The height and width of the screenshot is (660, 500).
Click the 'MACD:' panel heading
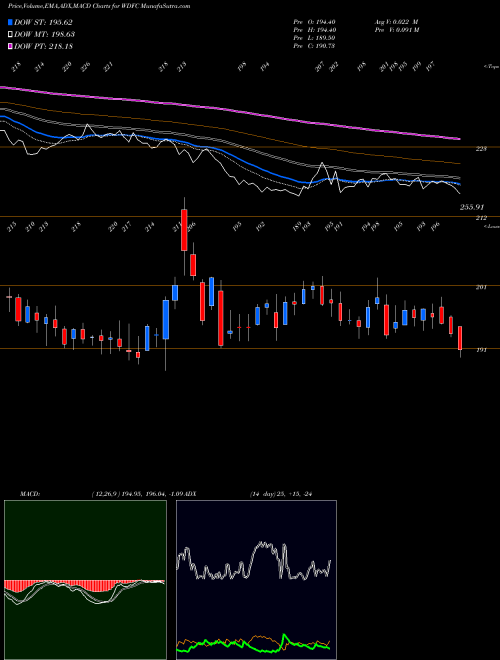(x=30, y=494)
